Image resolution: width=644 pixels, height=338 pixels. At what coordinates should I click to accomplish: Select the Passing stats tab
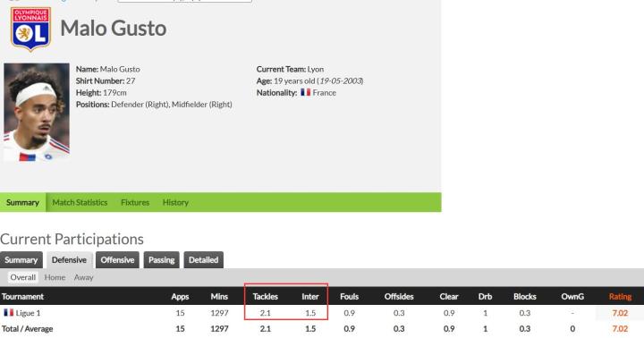(161, 260)
